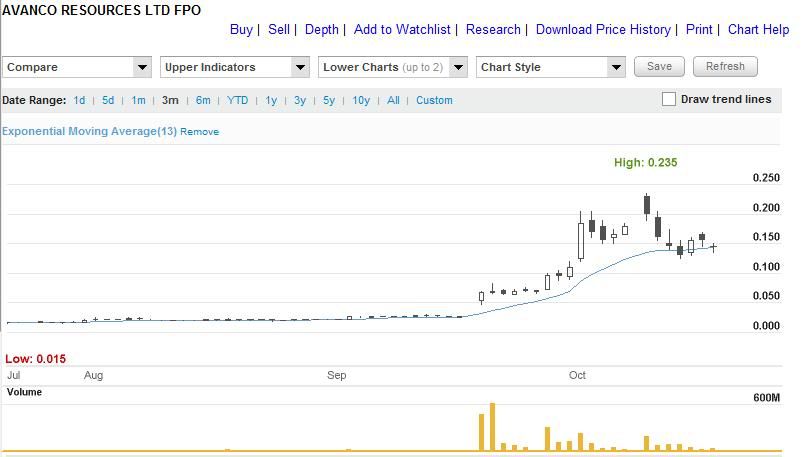Click the Save button

point(659,66)
